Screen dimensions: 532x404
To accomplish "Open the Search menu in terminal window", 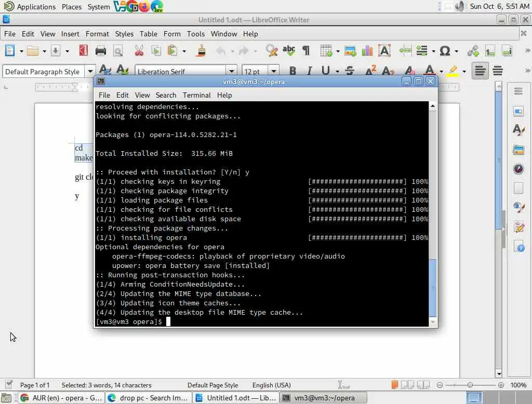I will pos(166,96).
